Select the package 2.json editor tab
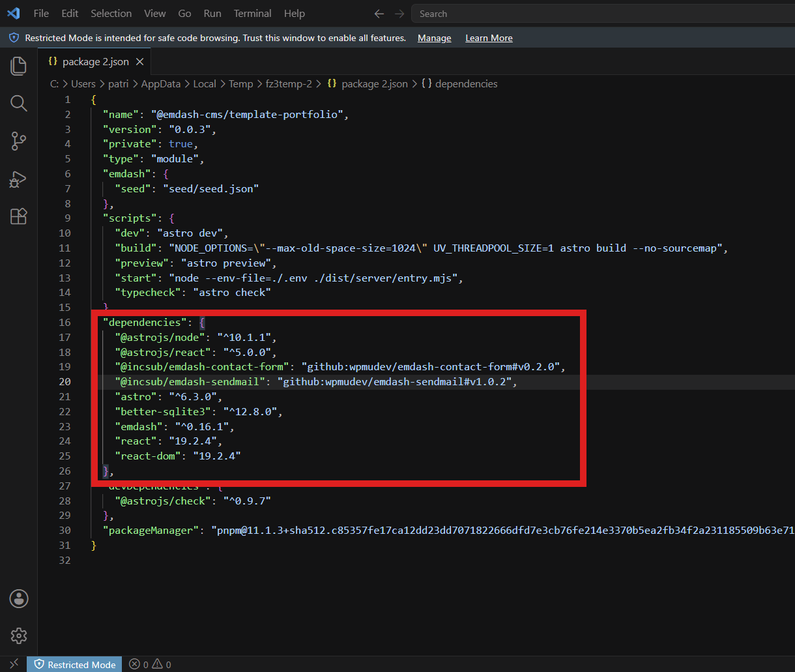 tap(94, 62)
